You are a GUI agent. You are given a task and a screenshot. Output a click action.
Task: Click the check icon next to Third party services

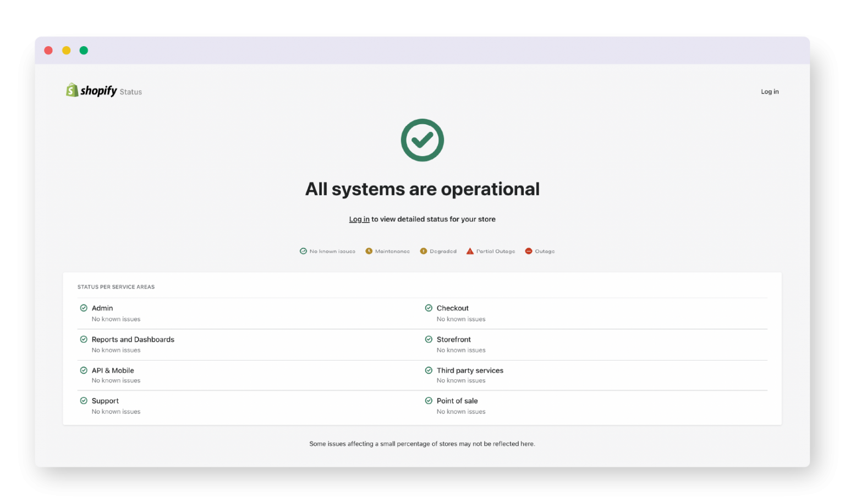pos(429,370)
